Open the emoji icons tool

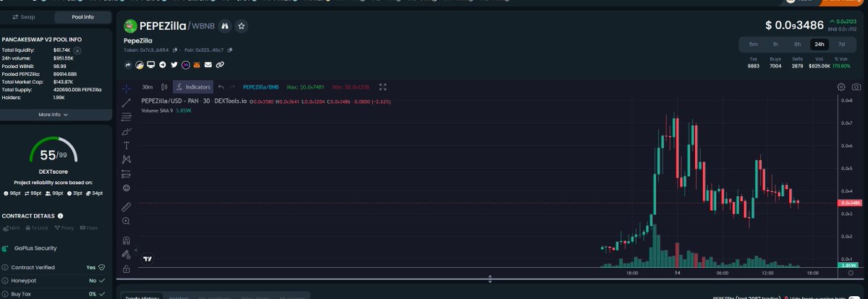(x=127, y=188)
